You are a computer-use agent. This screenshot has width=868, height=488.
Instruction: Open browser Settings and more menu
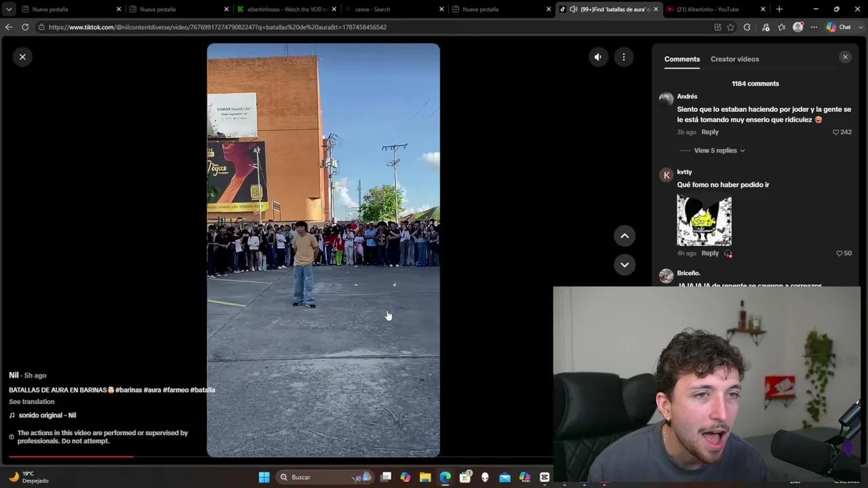814,27
